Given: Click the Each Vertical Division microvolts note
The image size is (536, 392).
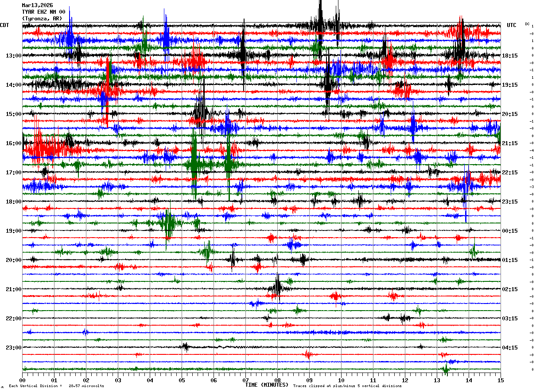Looking at the screenshot, I should (56, 386).
